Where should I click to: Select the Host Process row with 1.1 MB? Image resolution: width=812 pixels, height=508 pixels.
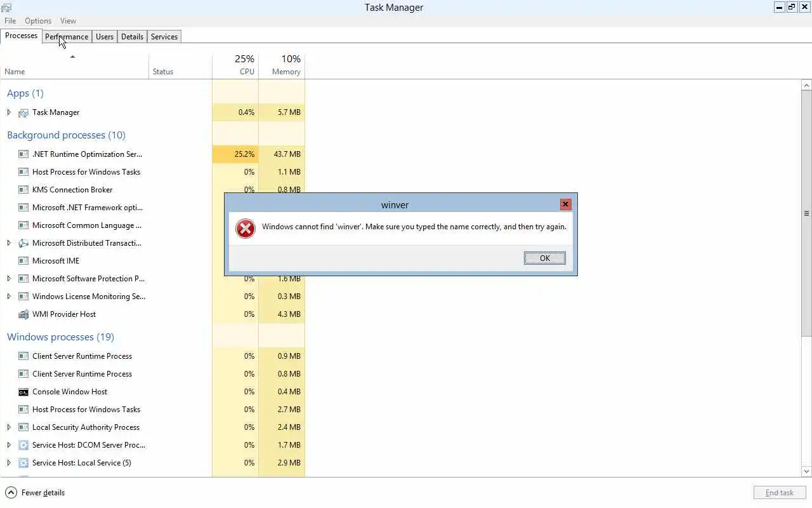tap(152, 172)
